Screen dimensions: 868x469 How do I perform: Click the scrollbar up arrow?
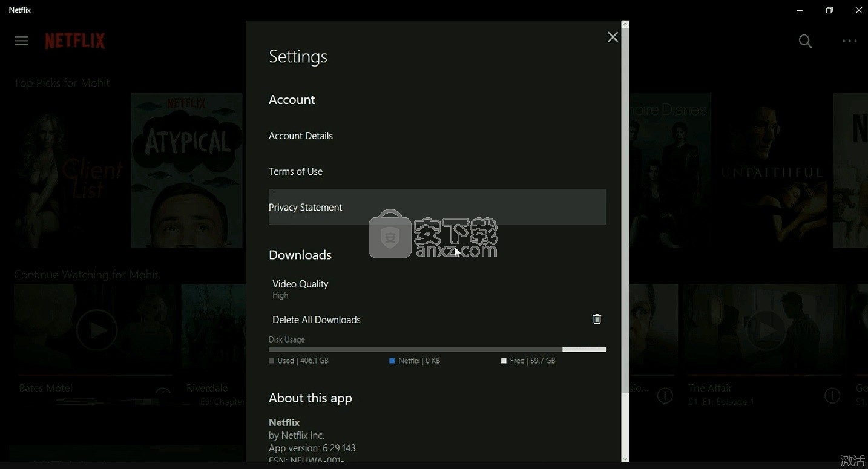pos(625,24)
